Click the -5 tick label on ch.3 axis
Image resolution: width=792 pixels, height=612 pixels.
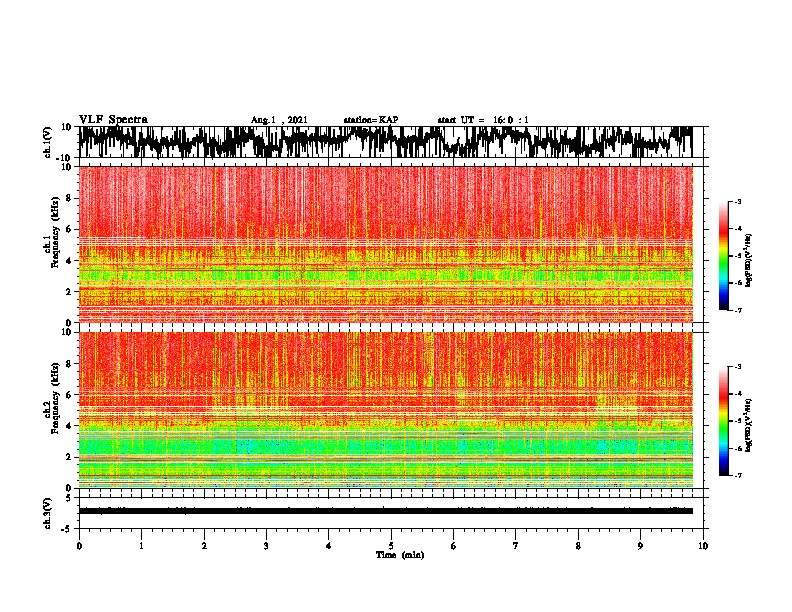pyautogui.click(x=68, y=528)
